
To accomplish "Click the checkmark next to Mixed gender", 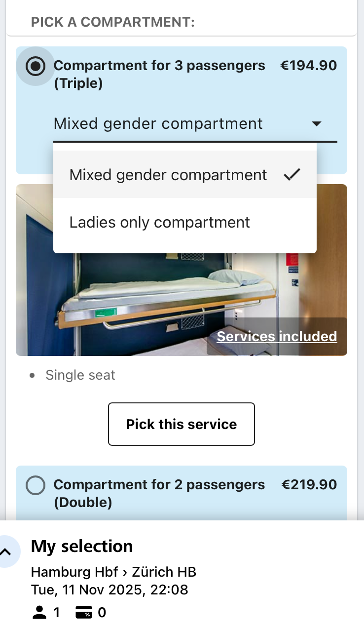I will 292,174.
